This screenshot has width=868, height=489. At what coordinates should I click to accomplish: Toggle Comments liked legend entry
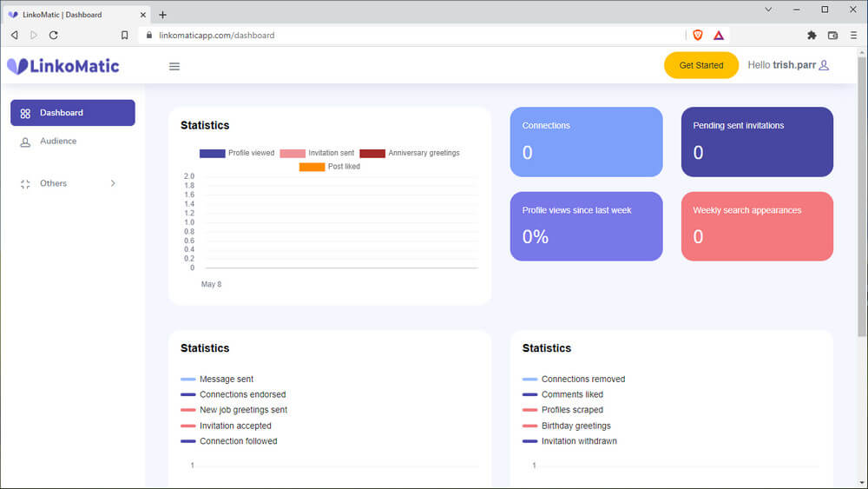[x=562, y=395]
